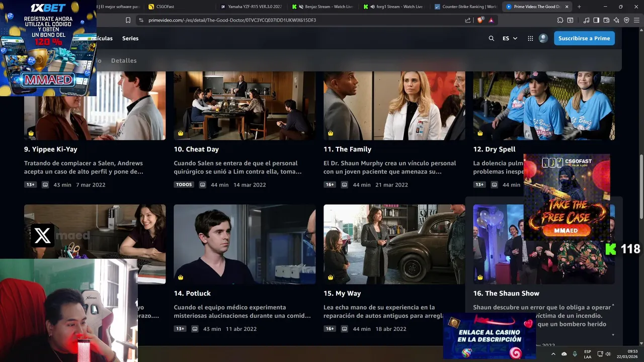Play the Potluck episode thumbnail
This screenshot has width=644, height=362.
[245, 244]
